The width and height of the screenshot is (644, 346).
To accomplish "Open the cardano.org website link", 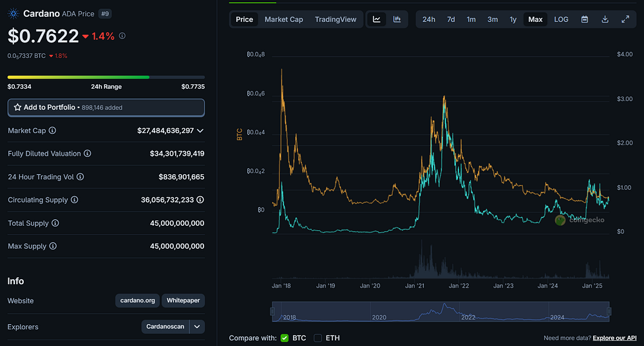I will 138,300.
